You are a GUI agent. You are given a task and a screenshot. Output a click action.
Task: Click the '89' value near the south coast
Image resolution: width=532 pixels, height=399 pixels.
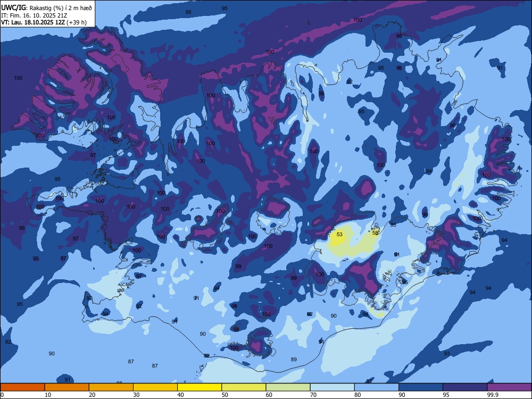coord(294,359)
